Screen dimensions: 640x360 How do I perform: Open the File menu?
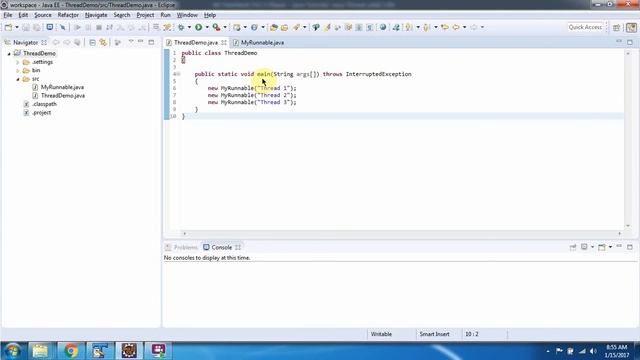(x=8, y=15)
